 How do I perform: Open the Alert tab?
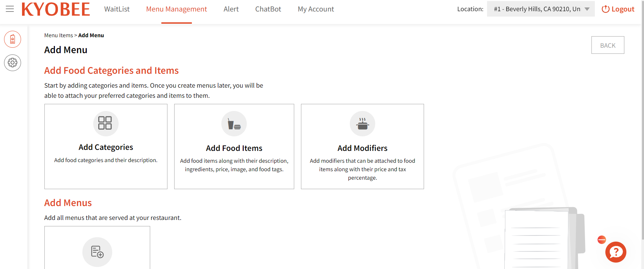[x=231, y=9]
